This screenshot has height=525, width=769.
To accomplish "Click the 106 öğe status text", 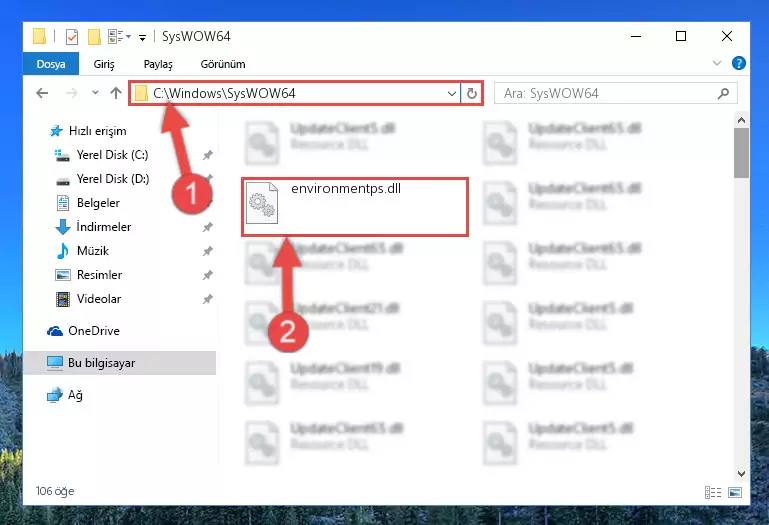I will click(55, 491).
